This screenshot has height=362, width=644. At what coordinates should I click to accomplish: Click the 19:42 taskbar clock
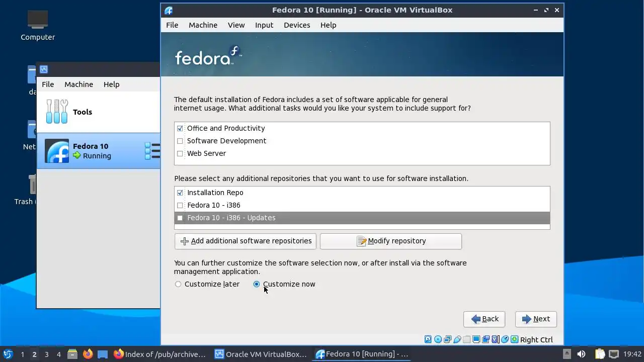click(x=632, y=354)
